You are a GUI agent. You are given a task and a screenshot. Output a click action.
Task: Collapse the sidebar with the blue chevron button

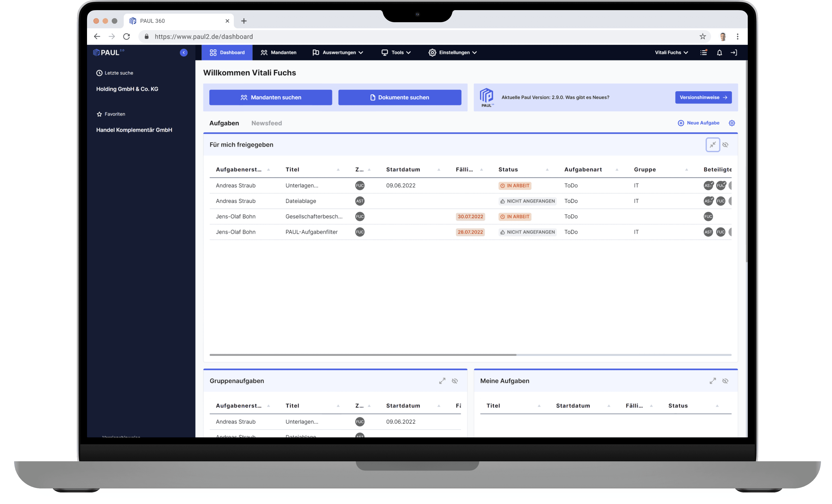tap(184, 52)
